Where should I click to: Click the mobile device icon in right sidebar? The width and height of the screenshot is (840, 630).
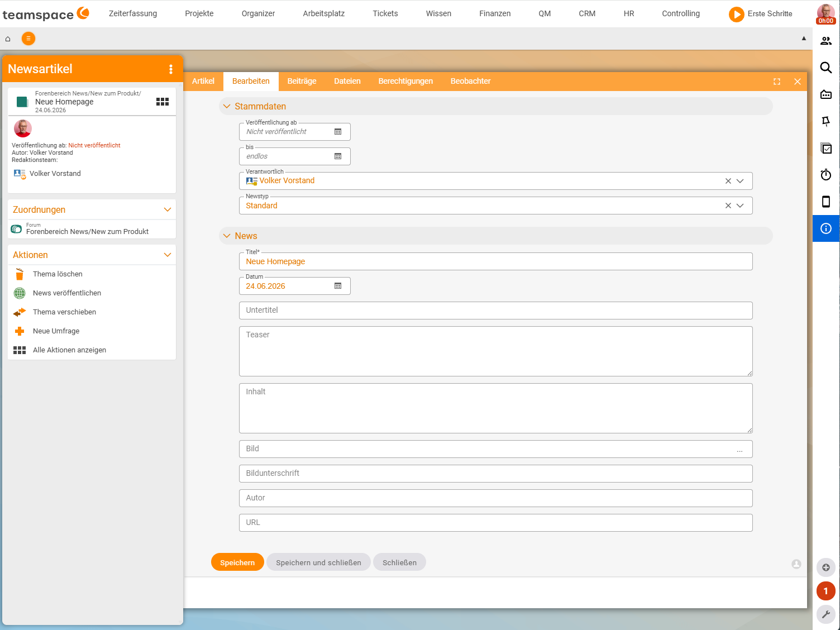pyautogui.click(x=826, y=202)
